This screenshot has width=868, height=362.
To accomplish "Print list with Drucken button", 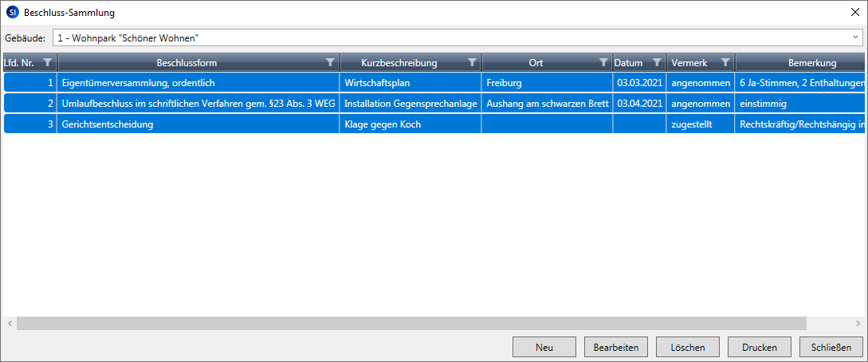I will click(759, 347).
